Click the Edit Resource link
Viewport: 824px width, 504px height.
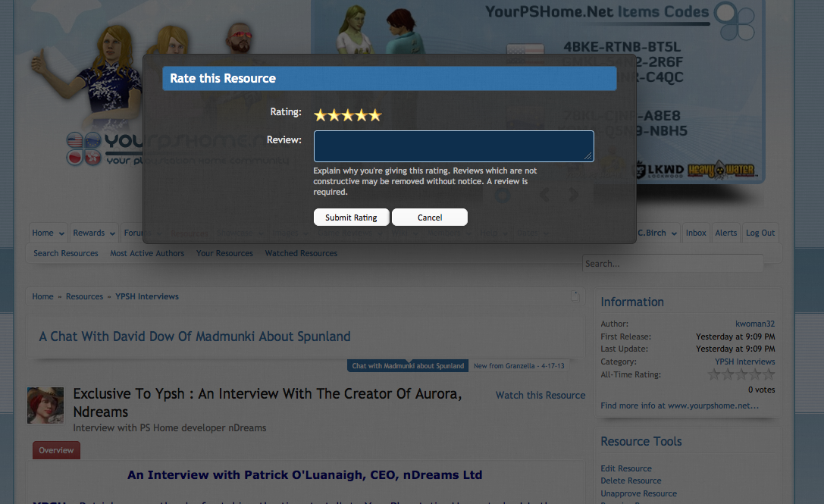pos(626,468)
